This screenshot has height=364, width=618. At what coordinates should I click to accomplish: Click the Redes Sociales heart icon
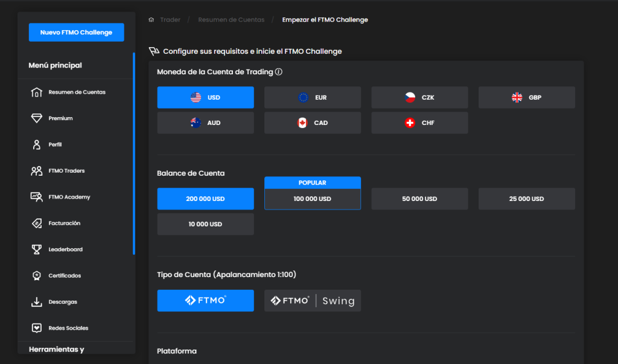(x=37, y=328)
